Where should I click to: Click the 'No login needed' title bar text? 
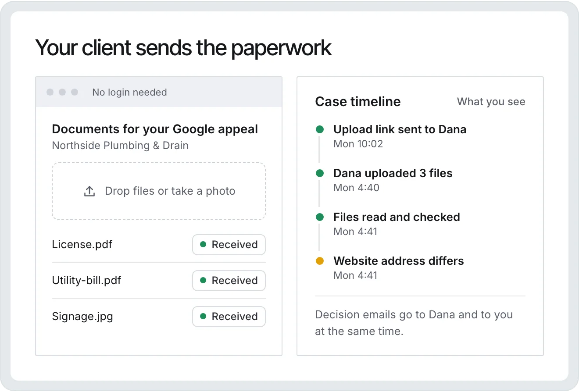[x=129, y=92]
